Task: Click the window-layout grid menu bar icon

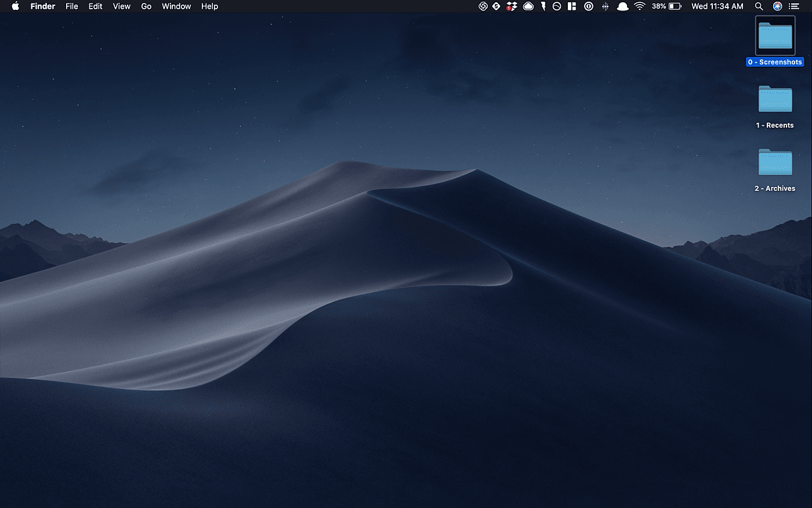Action: click(x=572, y=6)
